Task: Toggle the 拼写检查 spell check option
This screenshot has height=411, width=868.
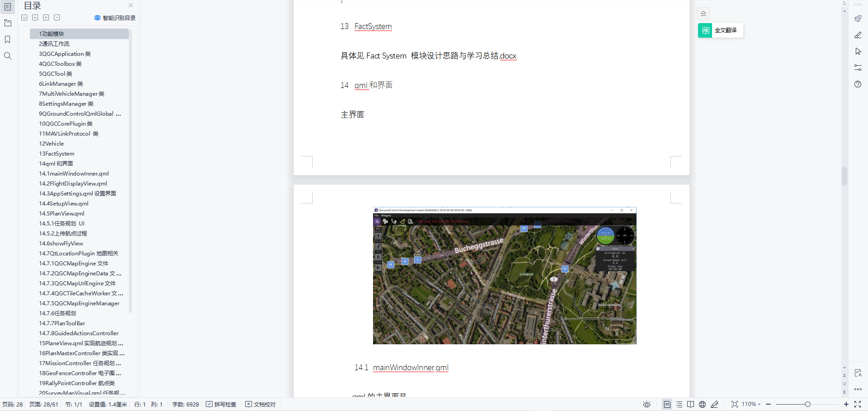Action: coord(221,404)
